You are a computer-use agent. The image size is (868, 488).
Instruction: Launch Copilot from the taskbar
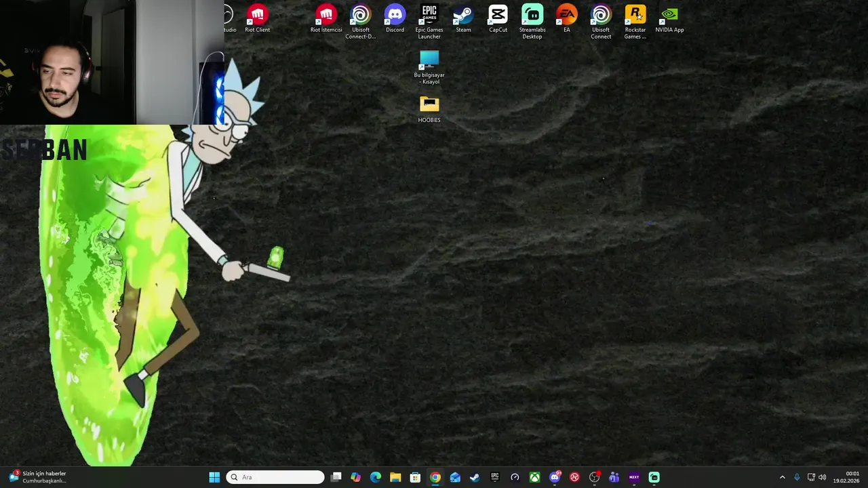pos(355,477)
